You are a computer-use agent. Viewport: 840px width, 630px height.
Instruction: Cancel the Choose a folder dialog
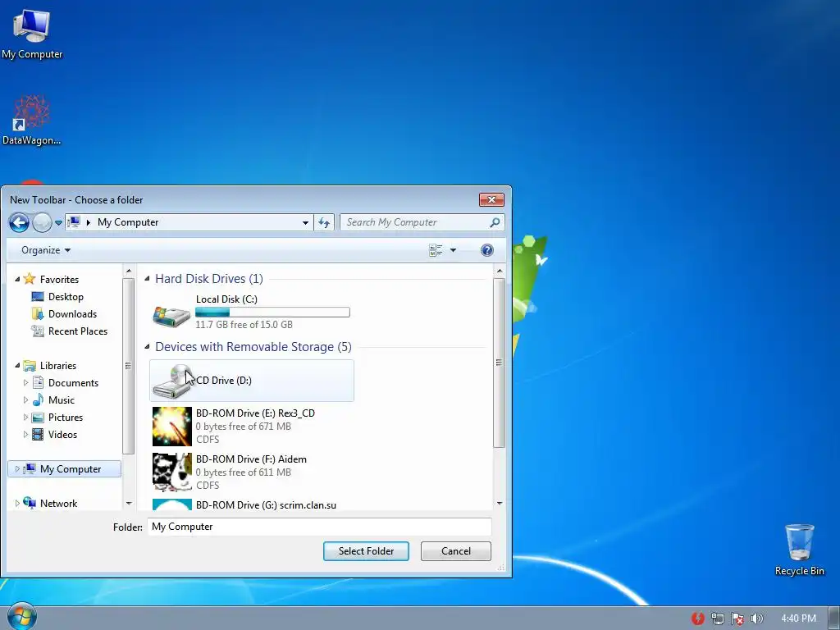point(456,551)
